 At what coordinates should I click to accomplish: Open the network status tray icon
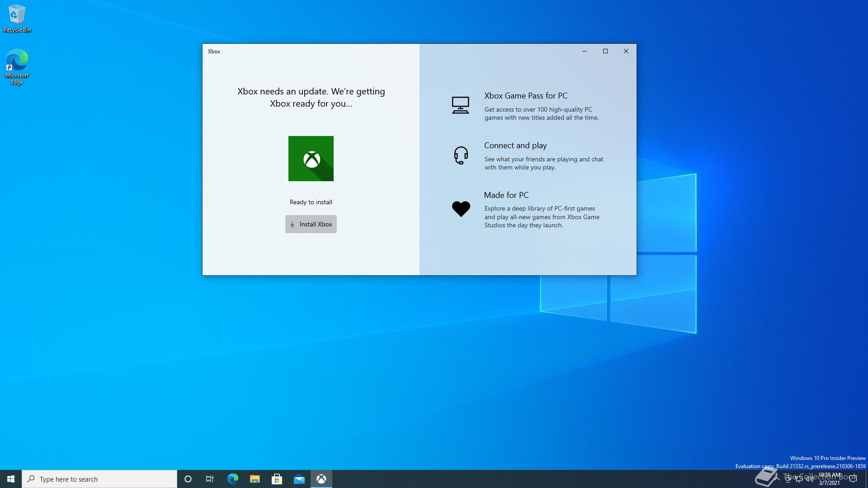[x=799, y=479]
